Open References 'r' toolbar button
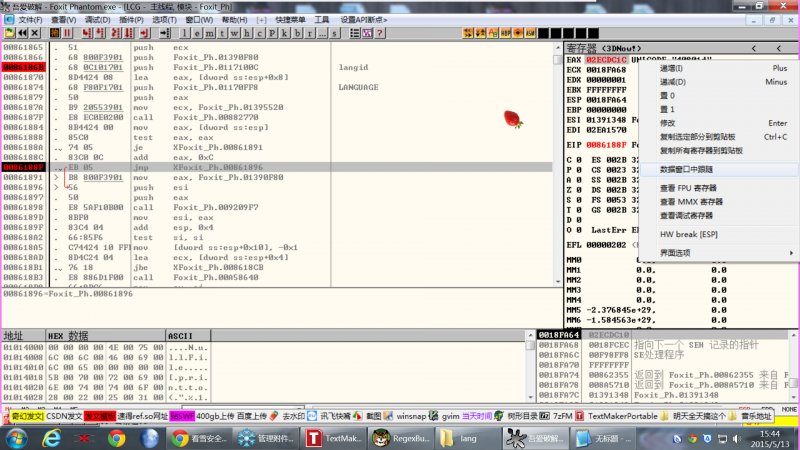The image size is (800, 450). 310,33
